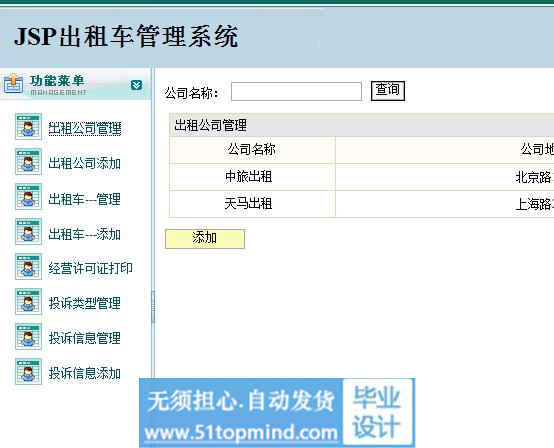The image size is (554, 448).
Task: Click the icon beside 出租公司管理
Action: coord(28,126)
